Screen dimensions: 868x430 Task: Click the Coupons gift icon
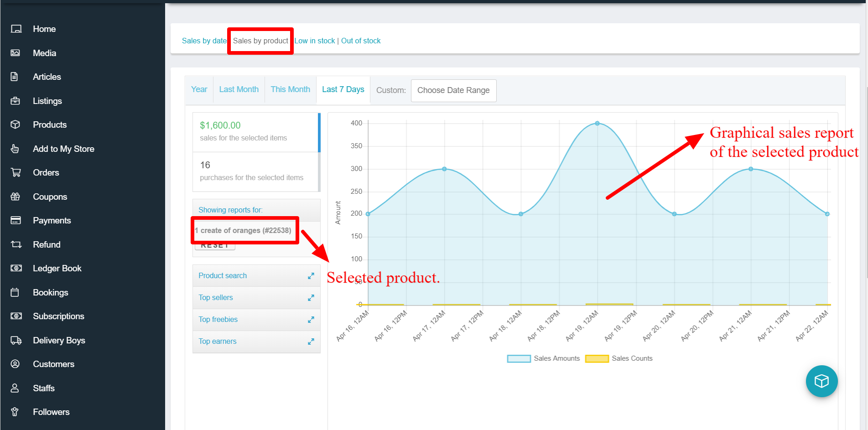click(16, 197)
